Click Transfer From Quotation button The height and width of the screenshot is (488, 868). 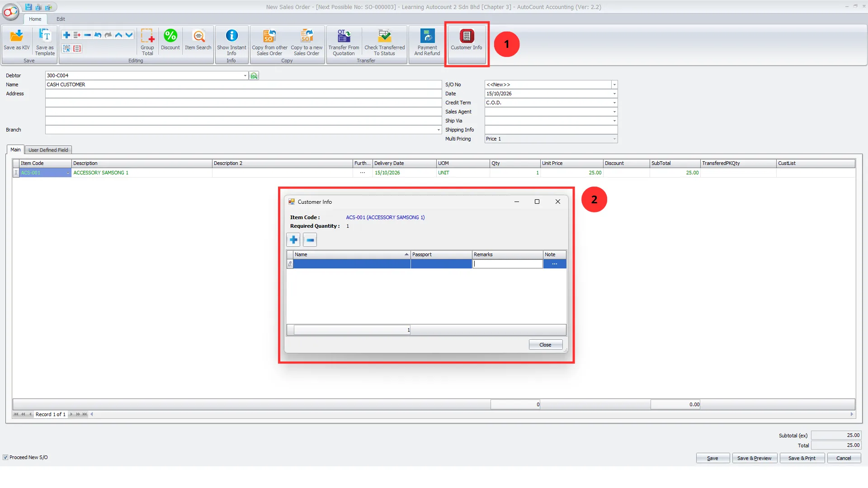pyautogui.click(x=344, y=42)
